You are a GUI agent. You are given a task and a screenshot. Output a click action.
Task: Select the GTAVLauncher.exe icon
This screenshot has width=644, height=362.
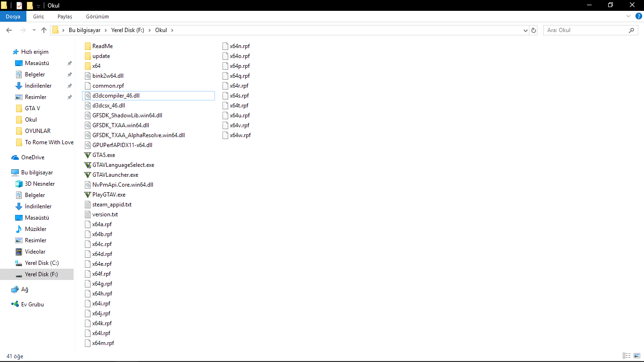click(87, 175)
